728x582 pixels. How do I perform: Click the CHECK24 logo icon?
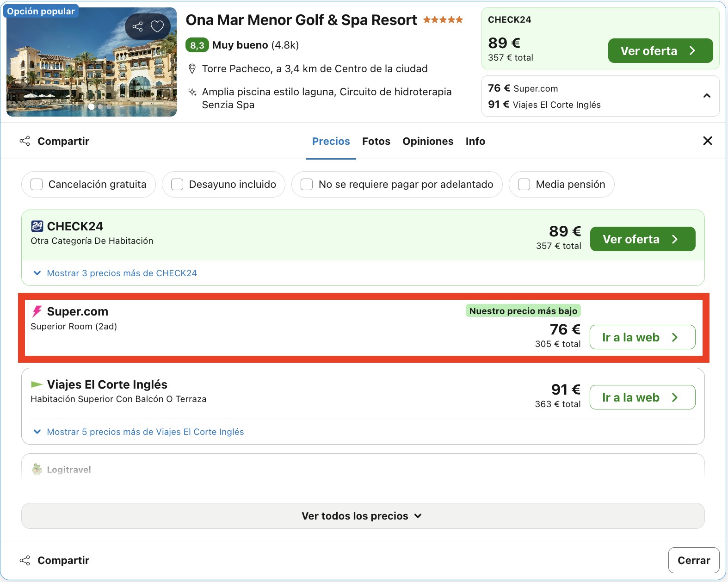point(37,226)
